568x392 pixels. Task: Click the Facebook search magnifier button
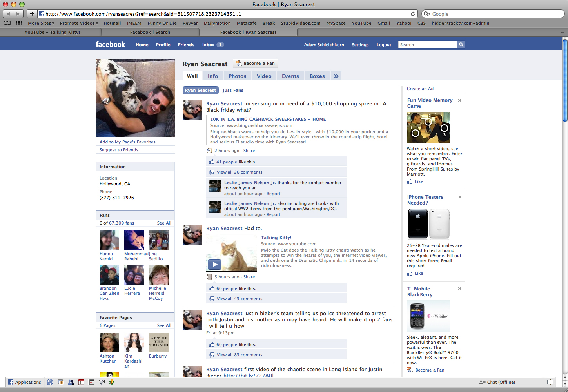(461, 45)
